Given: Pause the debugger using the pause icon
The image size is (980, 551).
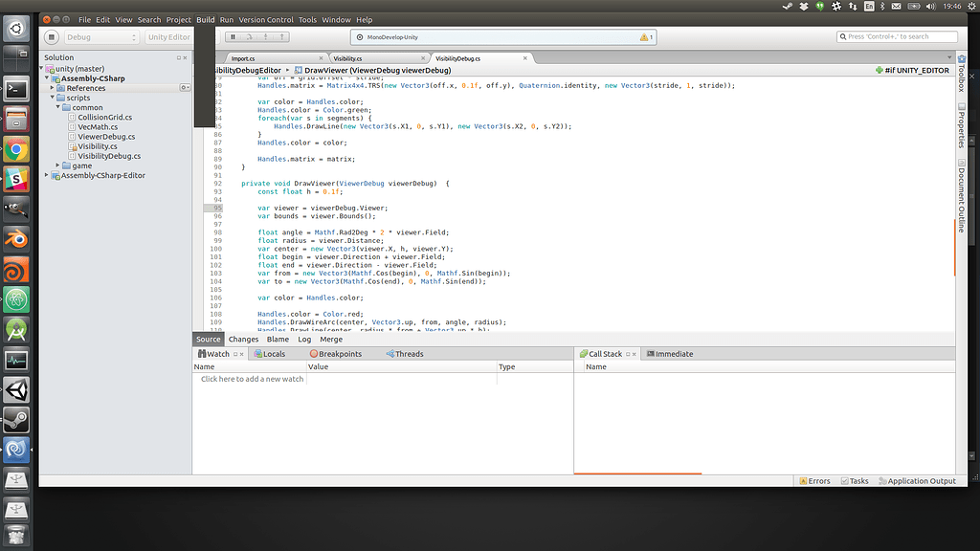Looking at the screenshot, I should [x=233, y=37].
